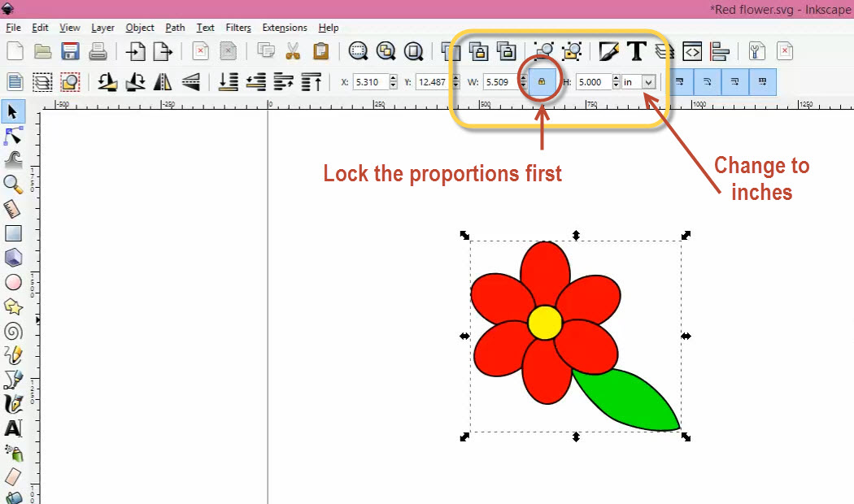The height and width of the screenshot is (504, 854).
Task: Open the Layer menu
Action: pos(102,27)
